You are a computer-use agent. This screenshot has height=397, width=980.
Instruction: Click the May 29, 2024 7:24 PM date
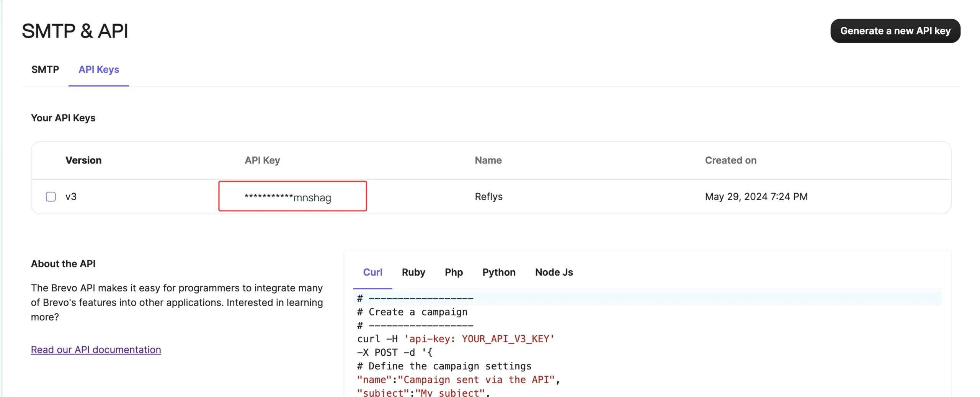click(756, 196)
